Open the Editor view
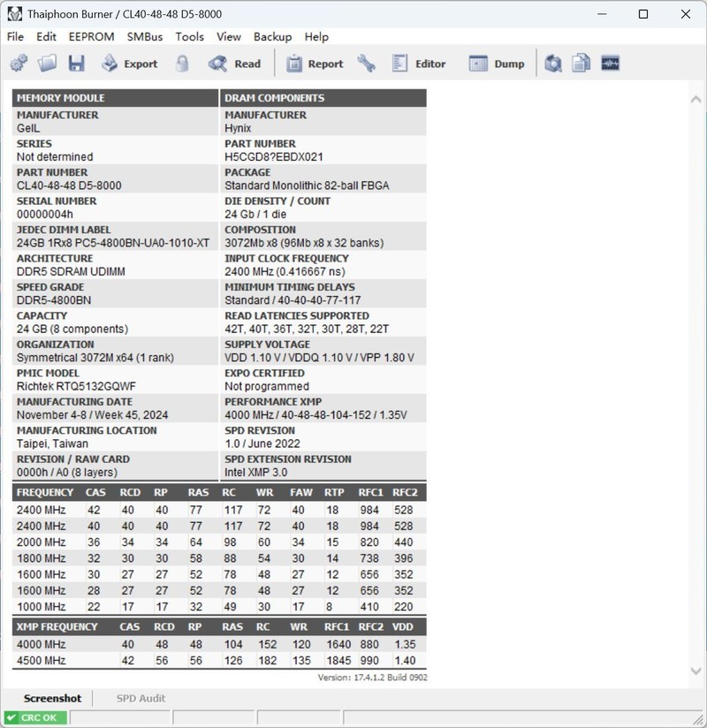Screen dimensions: 707x728 point(418,64)
